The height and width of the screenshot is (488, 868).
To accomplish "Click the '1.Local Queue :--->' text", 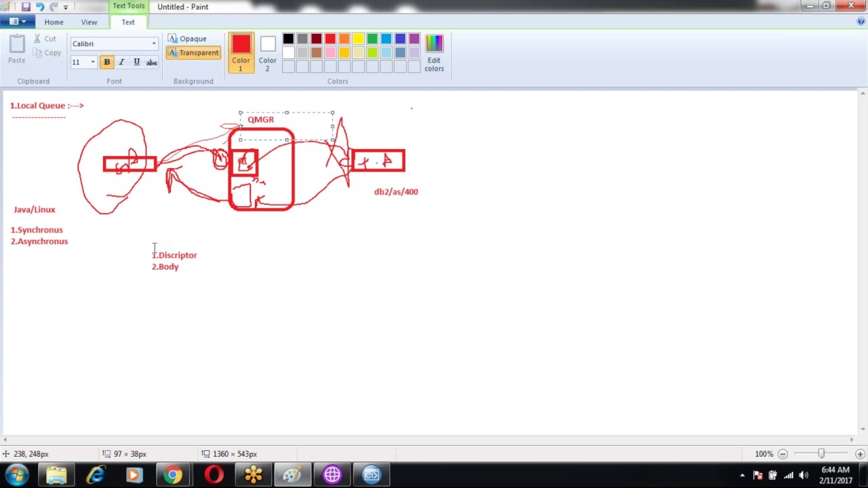I will coord(47,106).
